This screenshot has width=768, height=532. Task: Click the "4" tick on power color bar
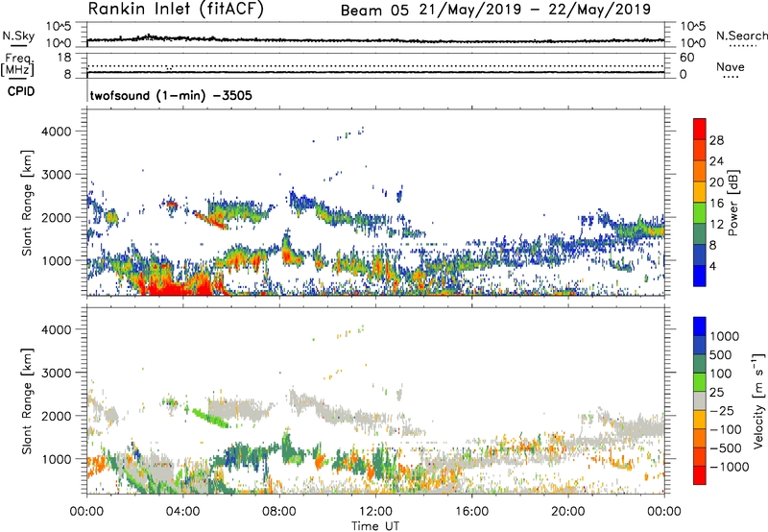(713, 267)
